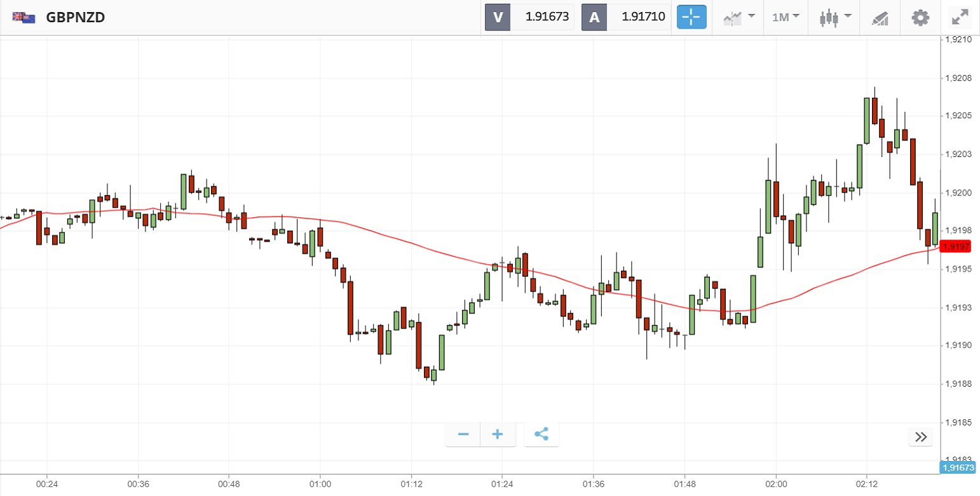Click the GBPNZD flag icon
Image resolution: width=980 pixels, height=496 pixels.
(24, 18)
